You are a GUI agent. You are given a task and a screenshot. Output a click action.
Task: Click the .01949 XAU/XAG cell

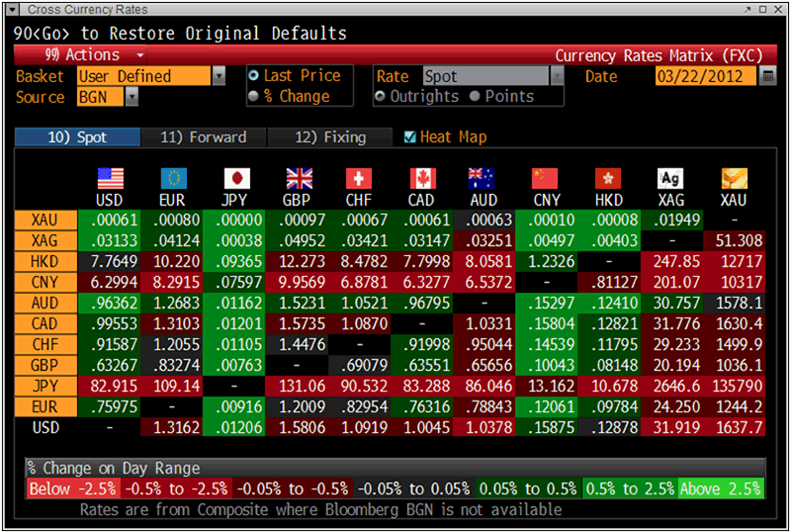pyautogui.click(x=672, y=221)
